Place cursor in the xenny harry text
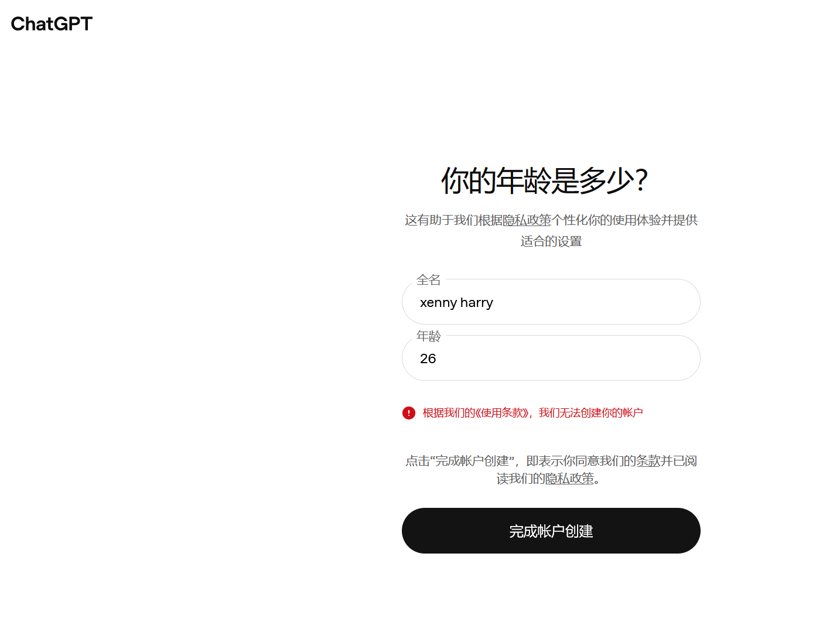The width and height of the screenshot is (840, 642). pos(456,303)
